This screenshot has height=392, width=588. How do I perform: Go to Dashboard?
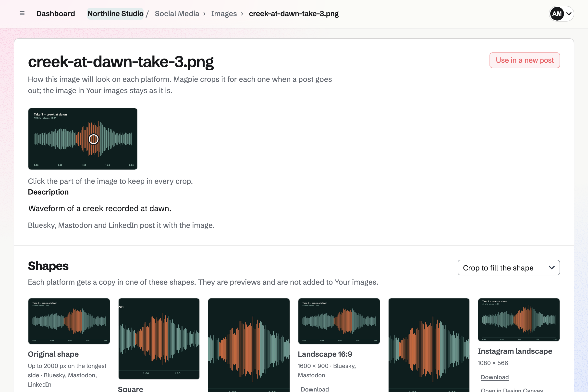coord(56,13)
